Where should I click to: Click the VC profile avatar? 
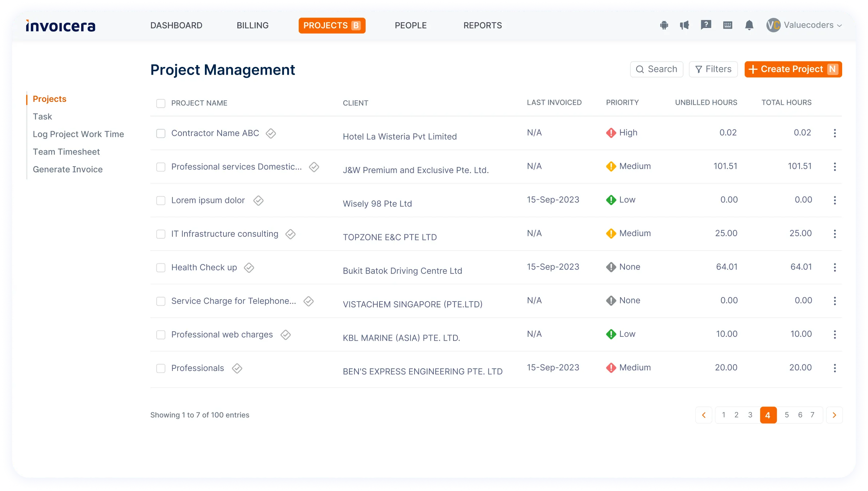773,25
